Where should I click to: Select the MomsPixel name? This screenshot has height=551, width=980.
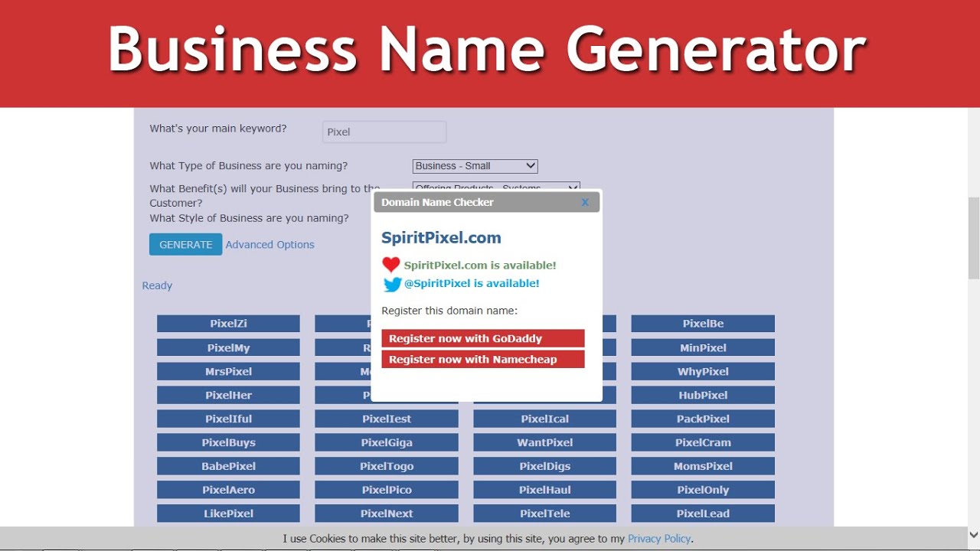pos(703,466)
